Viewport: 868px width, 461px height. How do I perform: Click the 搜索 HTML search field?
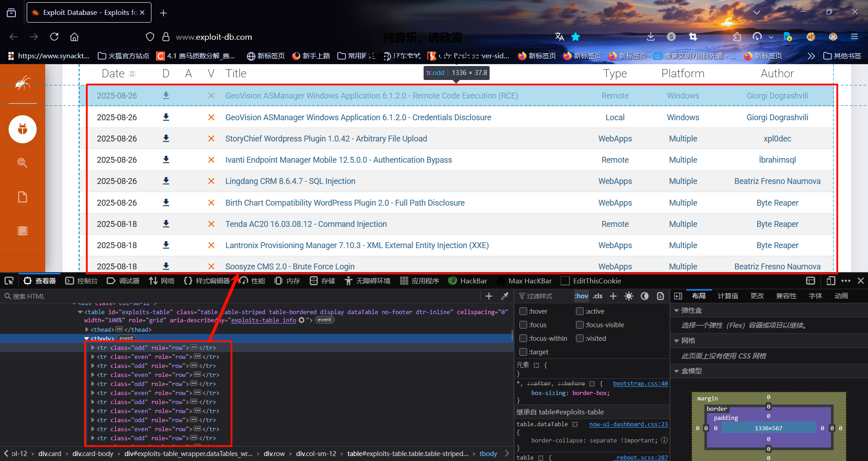pyautogui.click(x=240, y=296)
